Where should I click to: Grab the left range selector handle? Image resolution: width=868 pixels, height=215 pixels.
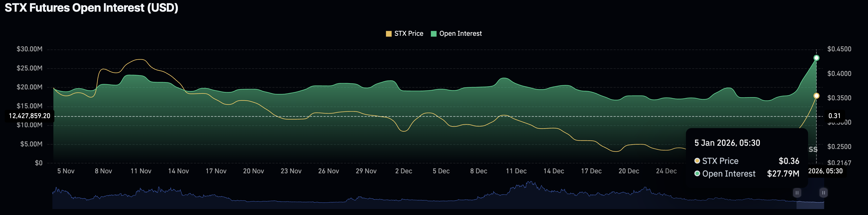(797, 193)
